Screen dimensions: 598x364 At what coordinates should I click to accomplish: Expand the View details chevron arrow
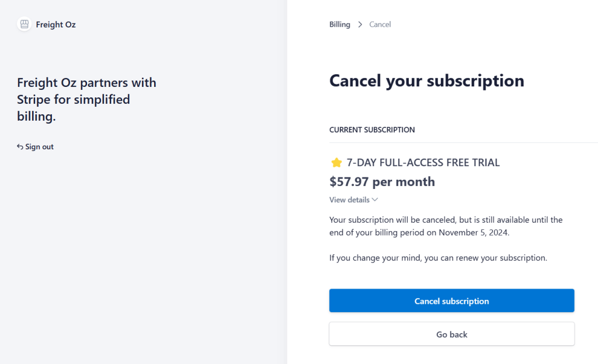[x=375, y=199]
